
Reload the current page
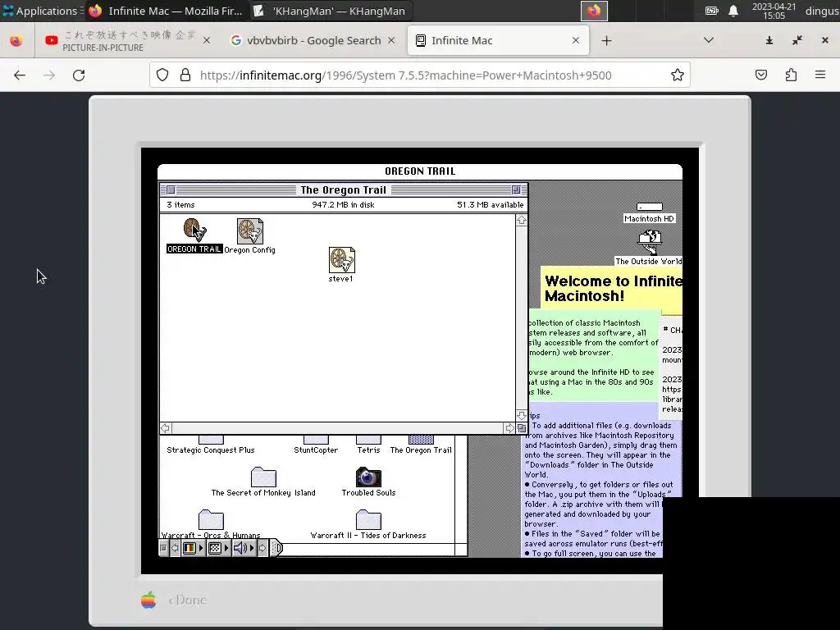[79, 75]
